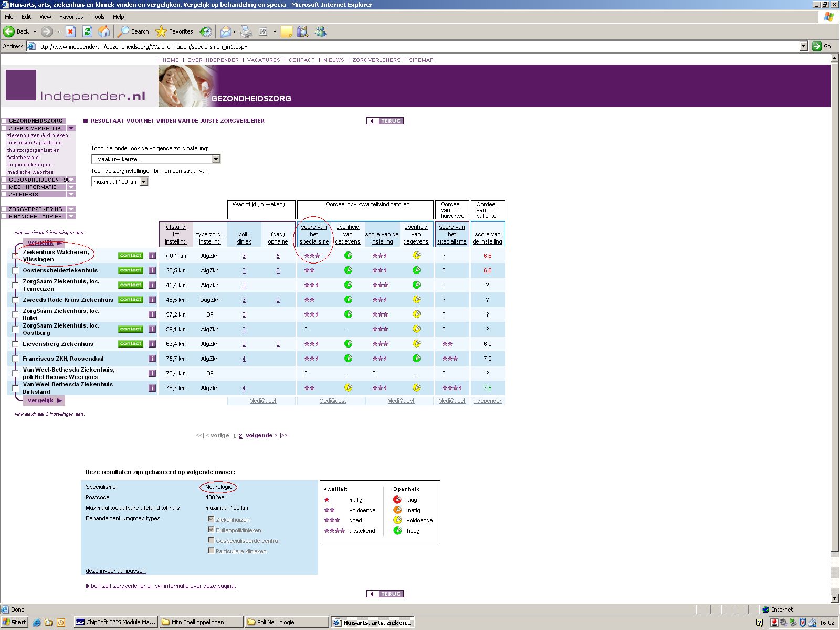840x630 pixels.
Task: Expand GEZONDHEIDSCENTRA sidebar arrow
Action: 71,180
